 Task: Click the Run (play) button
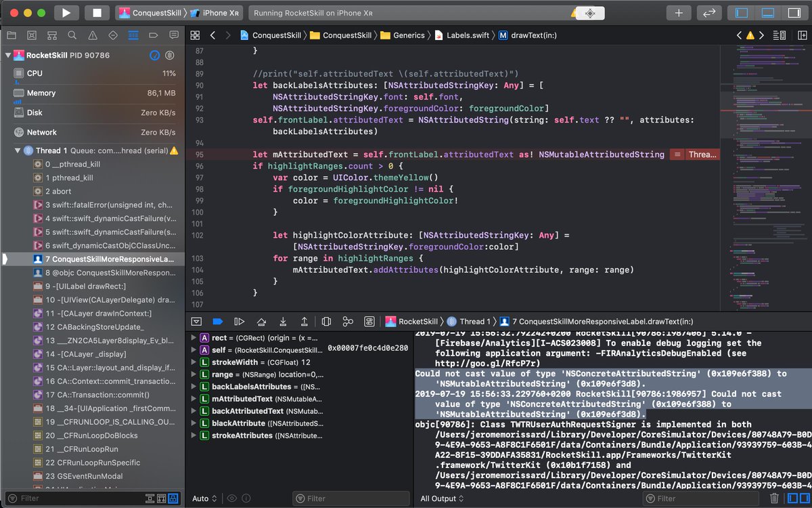click(66, 13)
